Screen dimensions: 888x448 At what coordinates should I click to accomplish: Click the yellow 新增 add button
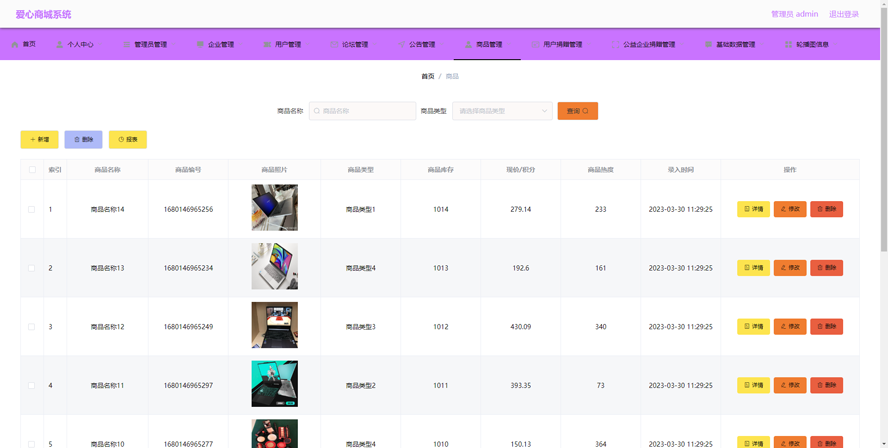click(x=40, y=139)
